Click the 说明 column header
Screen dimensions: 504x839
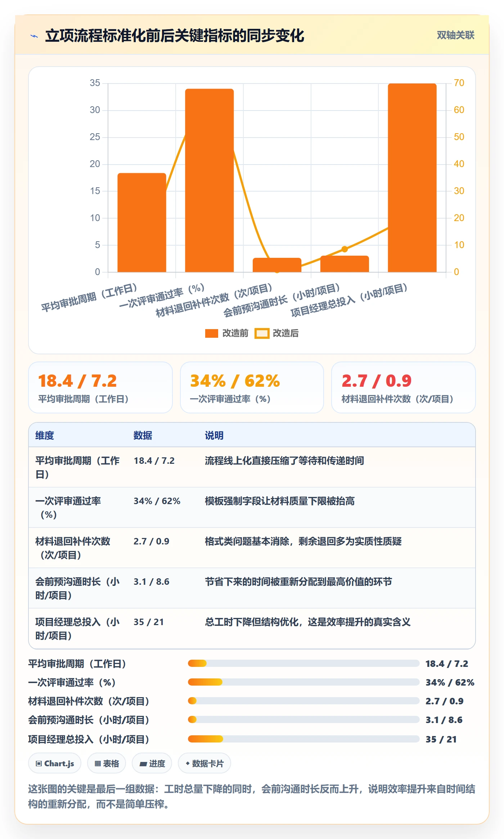214,436
